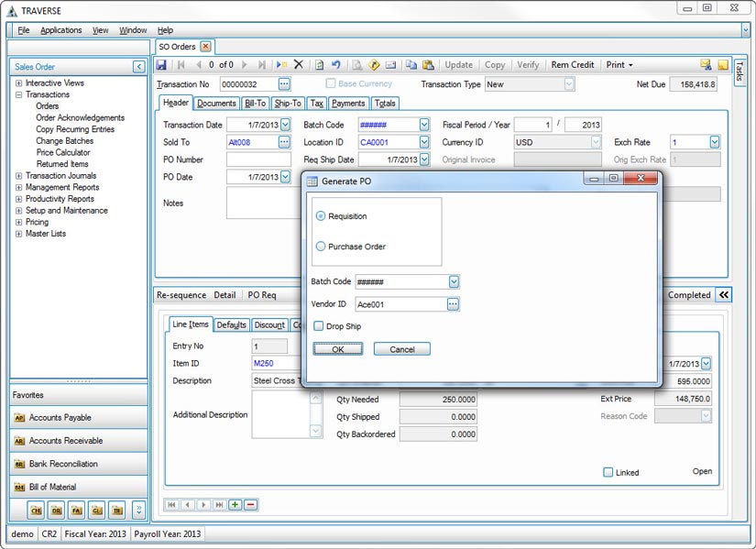Expand the Management Reports tree node

tap(19, 187)
